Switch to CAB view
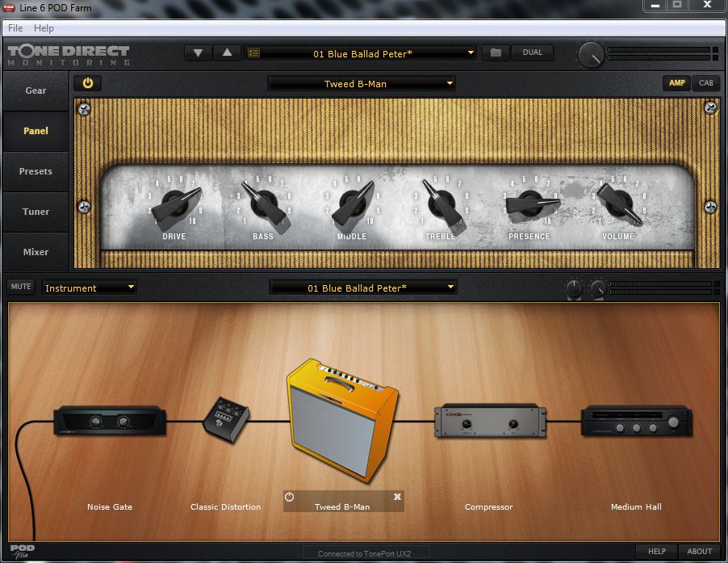Viewport: 728px width, 563px height. tap(705, 83)
